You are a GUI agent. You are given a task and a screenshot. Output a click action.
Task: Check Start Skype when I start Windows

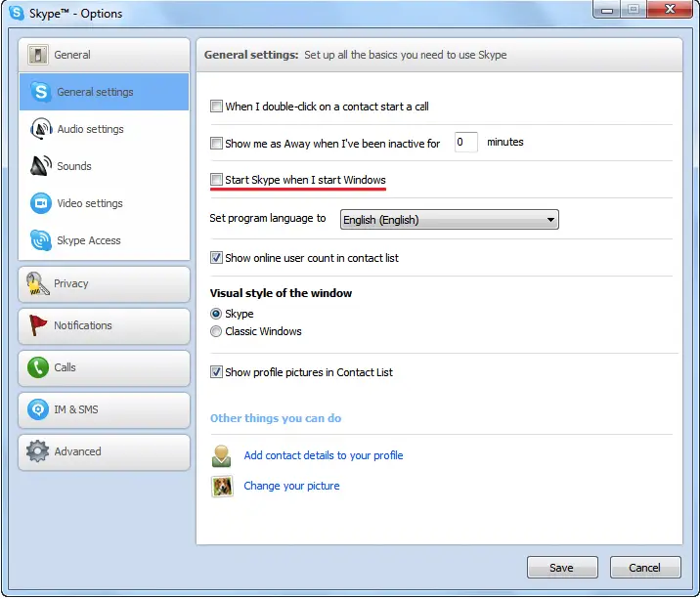(216, 180)
